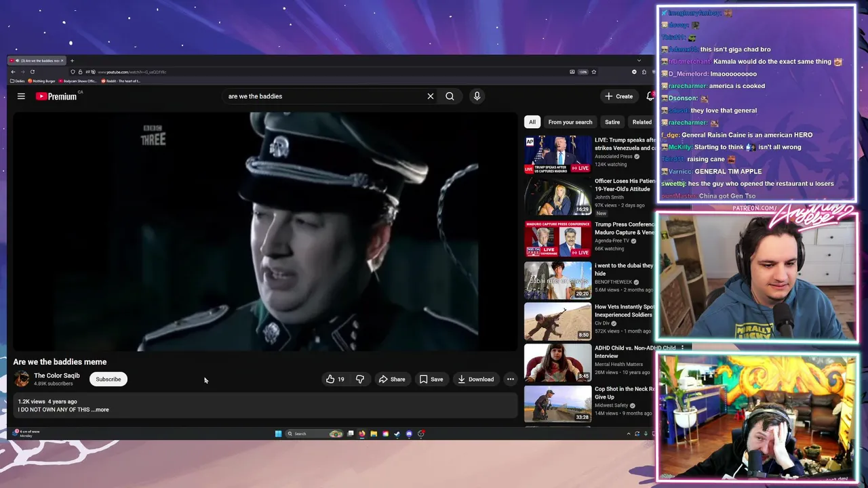Run search with the magnifier button

click(x=450, y=96)
